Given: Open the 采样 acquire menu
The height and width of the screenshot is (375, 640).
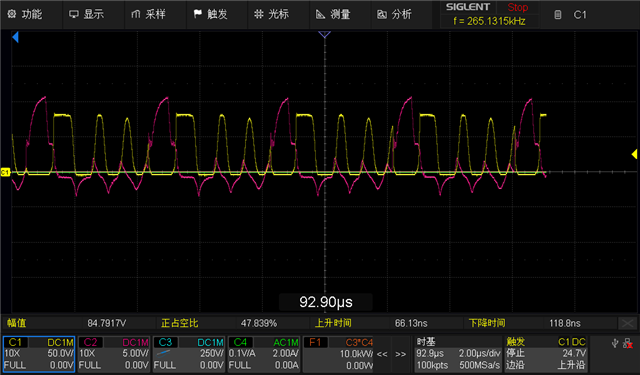Looking at the screenshot, I should point(149,14).
